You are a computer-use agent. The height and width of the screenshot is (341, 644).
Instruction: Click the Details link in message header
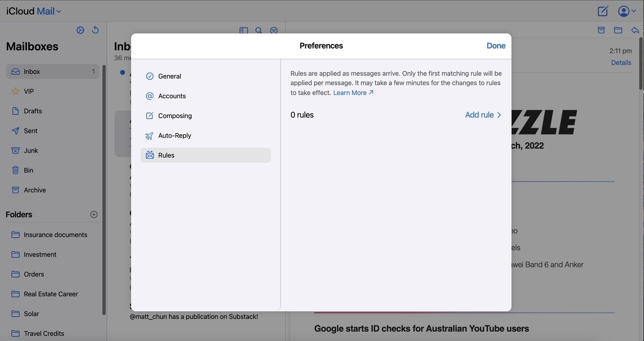[621, 63]
